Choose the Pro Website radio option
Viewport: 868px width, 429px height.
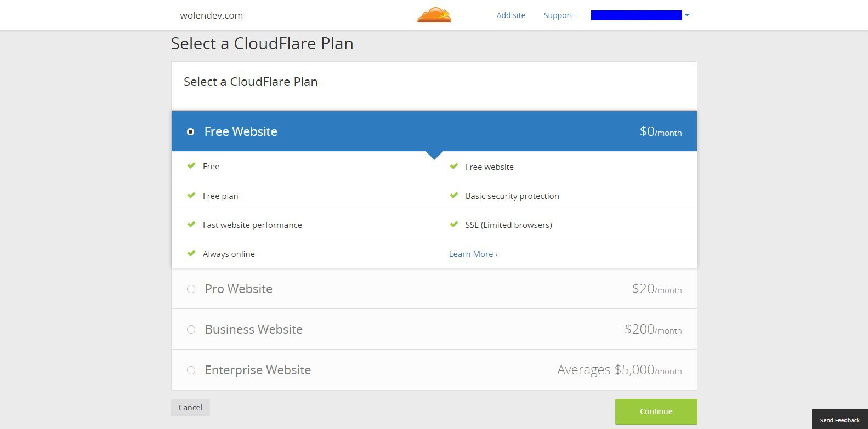[191, 289]
